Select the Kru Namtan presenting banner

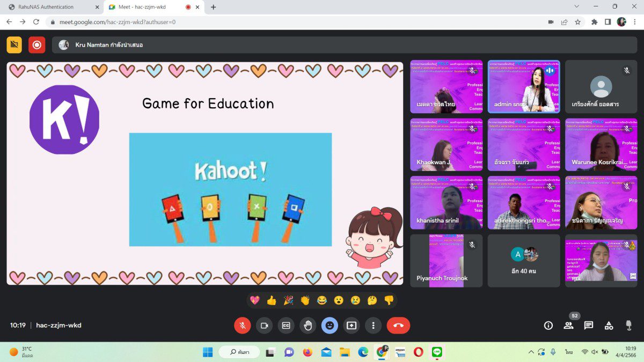344,45
